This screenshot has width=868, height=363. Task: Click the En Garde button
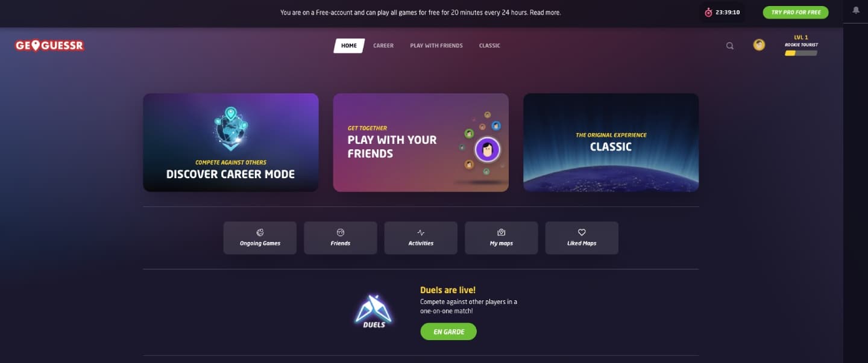448,332
